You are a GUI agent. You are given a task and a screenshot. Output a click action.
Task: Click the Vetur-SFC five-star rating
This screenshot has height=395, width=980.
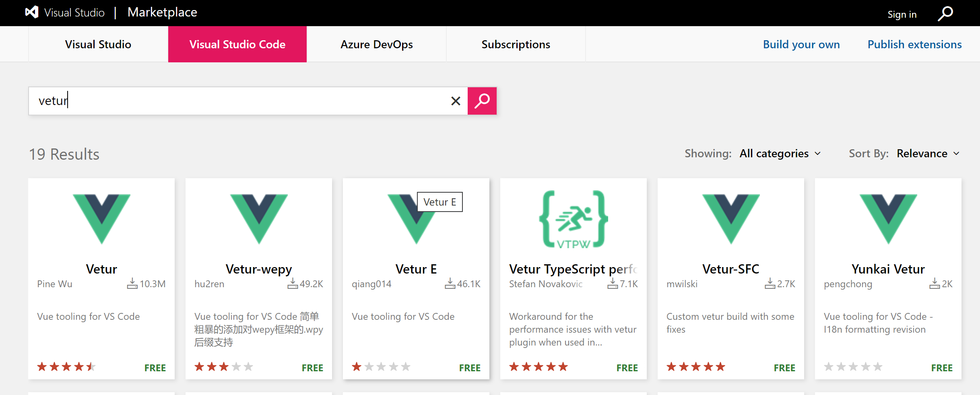click(696, 366)
